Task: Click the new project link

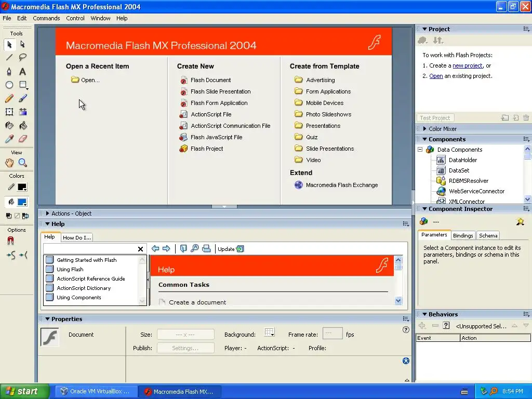Action: (467, 65)
